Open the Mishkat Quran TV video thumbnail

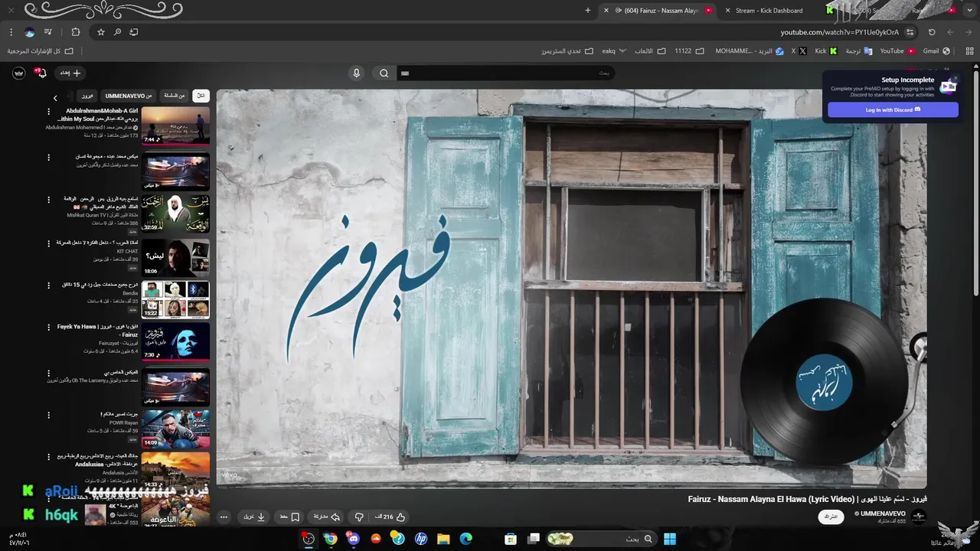175,214
